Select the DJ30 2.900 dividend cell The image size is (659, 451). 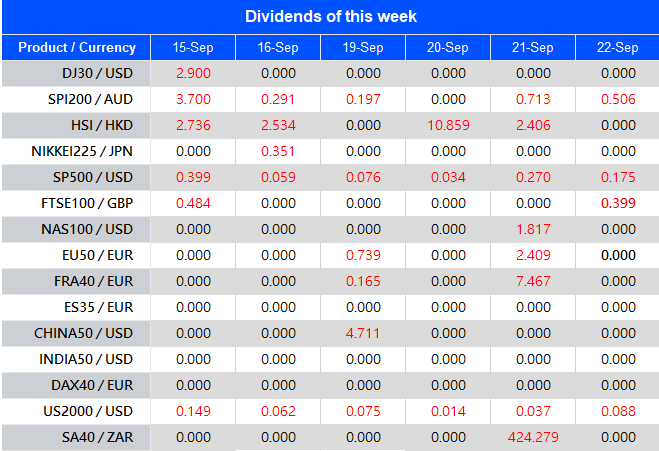click(x=193, y=74)
